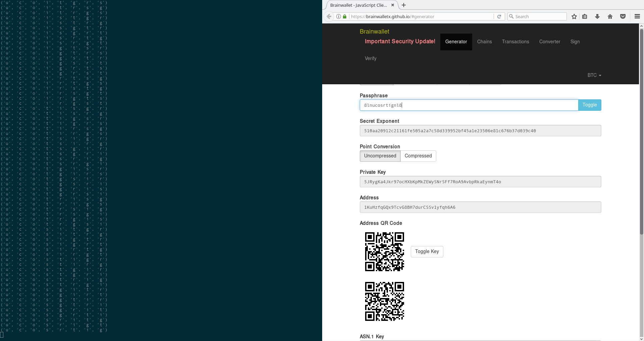Show site information icon in address bar
The width and height of the screenshot is (644, 341).
(339, 16)
